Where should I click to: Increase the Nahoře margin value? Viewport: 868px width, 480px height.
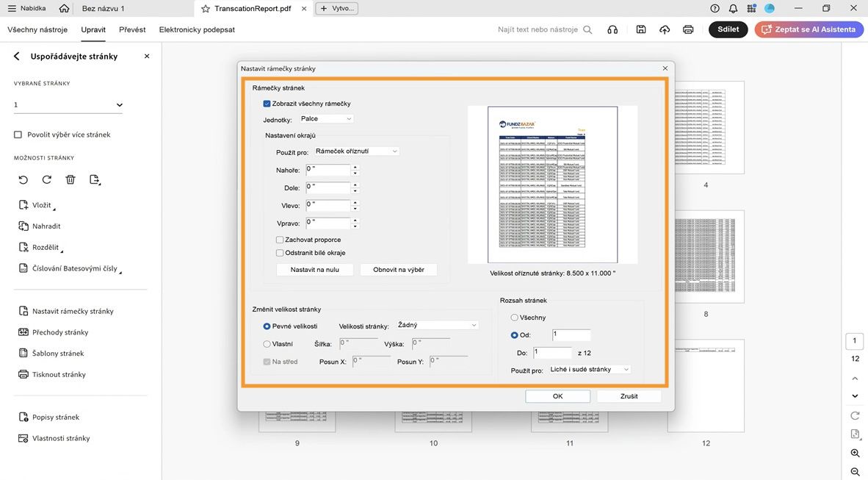point(355,167)
